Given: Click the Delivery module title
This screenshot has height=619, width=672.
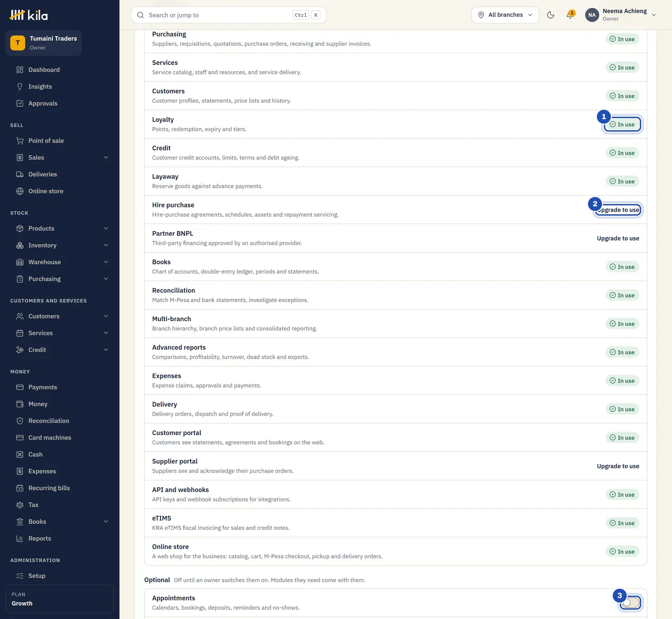Looking at the screenshot, I should click(165, 404).
